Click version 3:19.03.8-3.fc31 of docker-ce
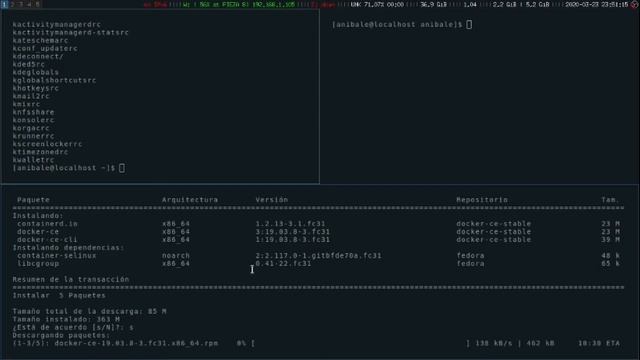This screenshot has height=360, width=640. (x=293, y=231)
